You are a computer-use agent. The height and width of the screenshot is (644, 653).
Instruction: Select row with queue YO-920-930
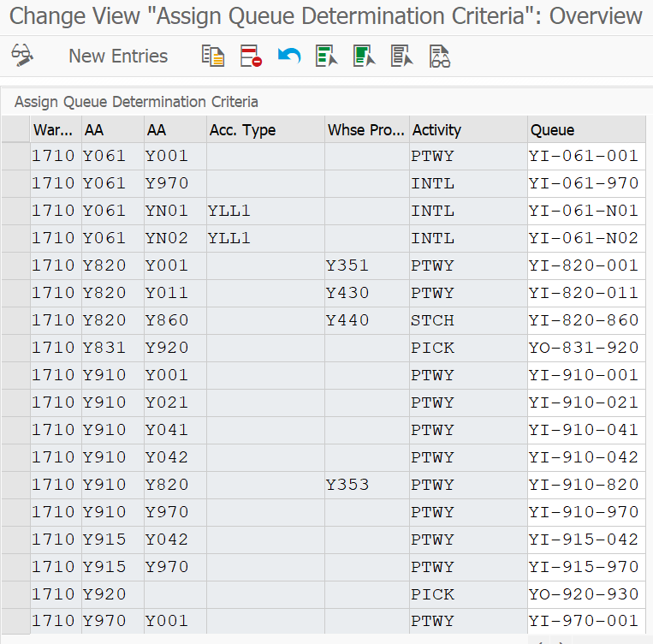15,594
